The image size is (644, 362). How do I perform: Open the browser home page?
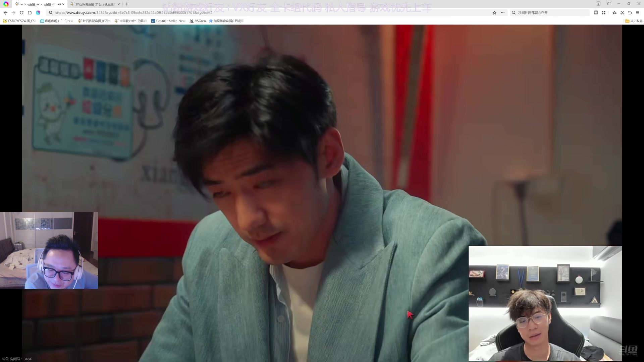click(x=30, y=12)
